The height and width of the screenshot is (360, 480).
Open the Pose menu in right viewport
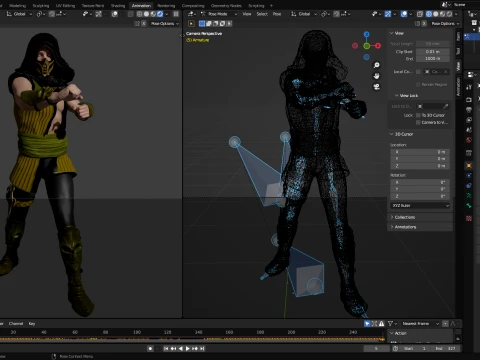tap(277, 14)
